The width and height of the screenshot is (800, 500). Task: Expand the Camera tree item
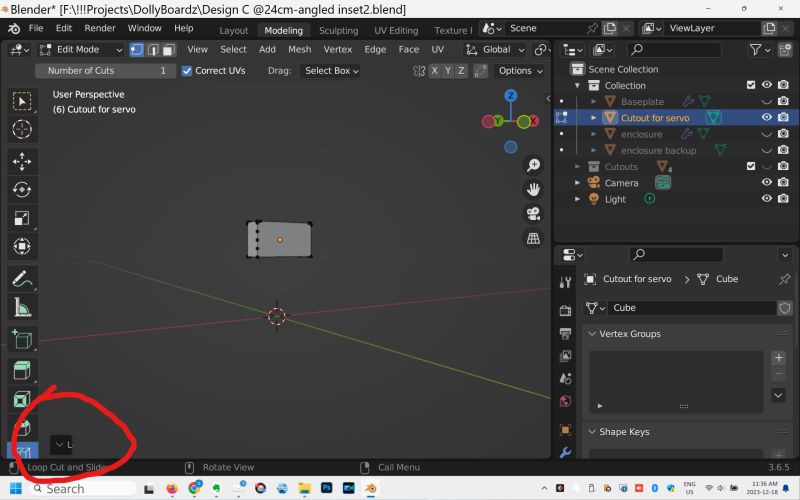[578, 183]
